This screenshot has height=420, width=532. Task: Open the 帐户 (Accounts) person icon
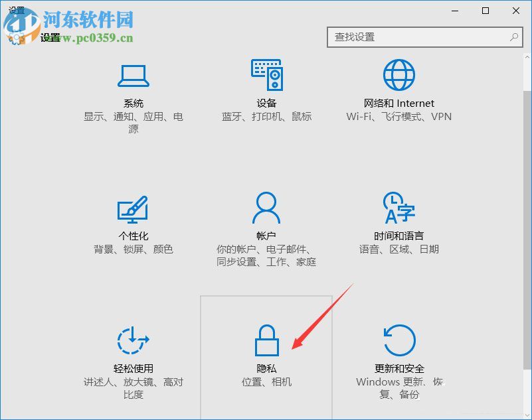click(266, 208)
